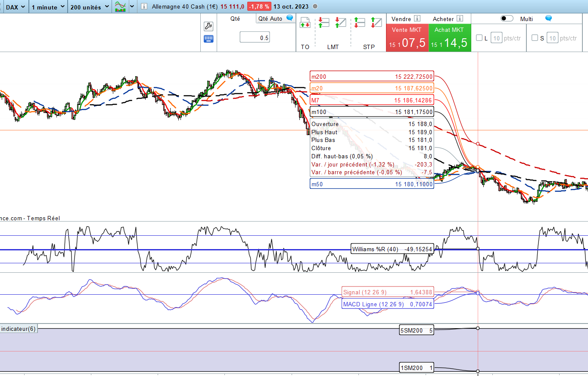Click the Clôture value 15 181,0
The height and width of the screenshot is (376, 588).
(420, 148)
